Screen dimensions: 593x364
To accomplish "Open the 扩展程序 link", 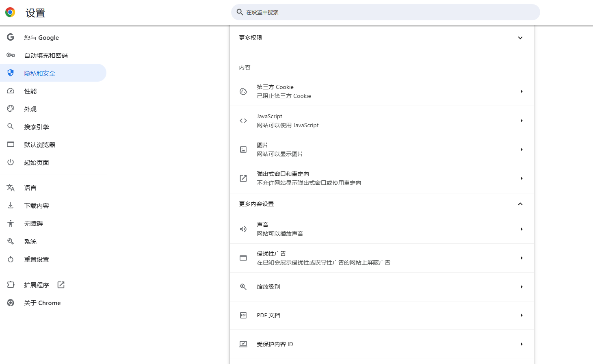I will pyautogui.click(x=53, y=285).
